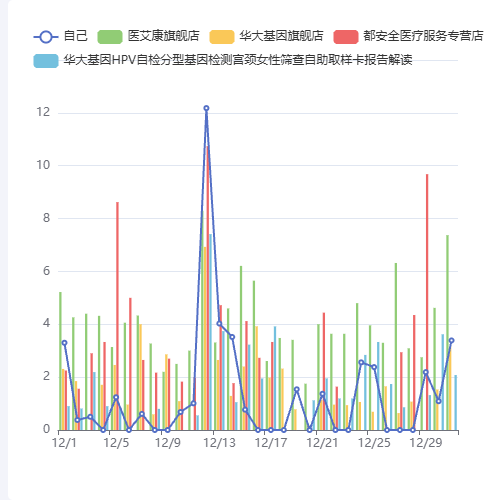500x500 pixels.
Task: Select the tall red bar at 12/29
Action: (427, 302)
